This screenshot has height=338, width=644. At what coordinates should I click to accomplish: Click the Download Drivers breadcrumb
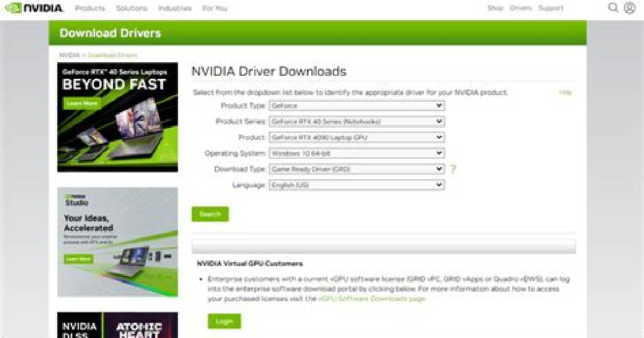coord(112,55)
